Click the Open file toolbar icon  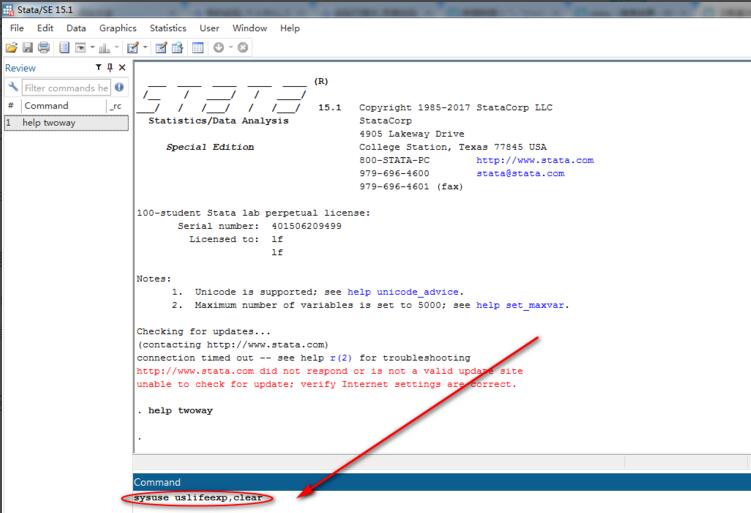[x=11, y=47]
